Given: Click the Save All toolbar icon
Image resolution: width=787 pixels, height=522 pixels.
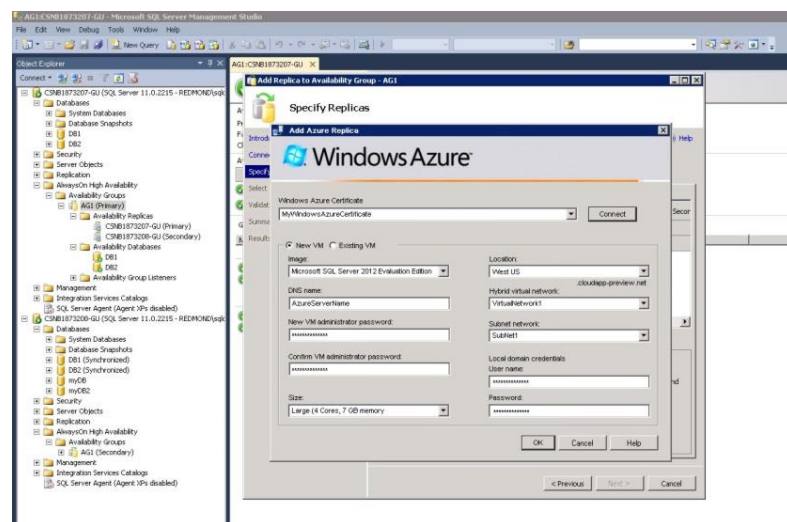Looking at the screenshot, I should (x=98, y=45).
